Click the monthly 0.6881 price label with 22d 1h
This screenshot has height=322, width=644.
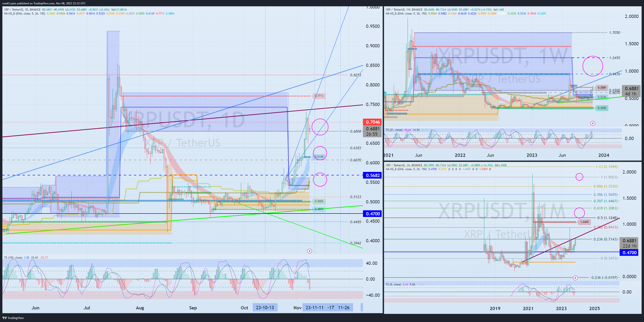coord(629,243)
